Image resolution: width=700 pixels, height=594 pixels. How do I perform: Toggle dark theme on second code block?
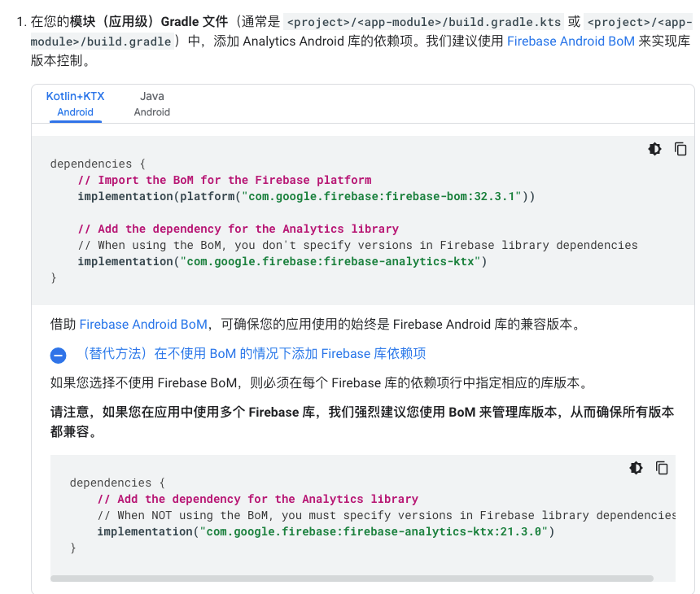[636, 468]
